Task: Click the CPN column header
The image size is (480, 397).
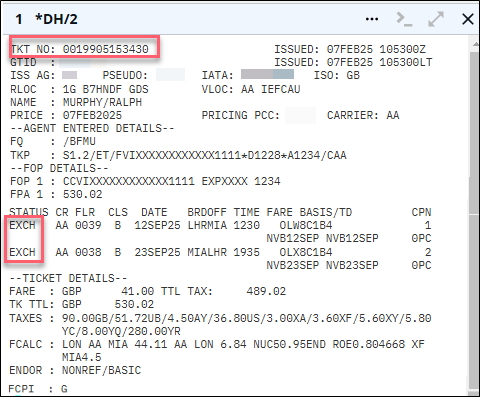Action: (x=421, y=212)
